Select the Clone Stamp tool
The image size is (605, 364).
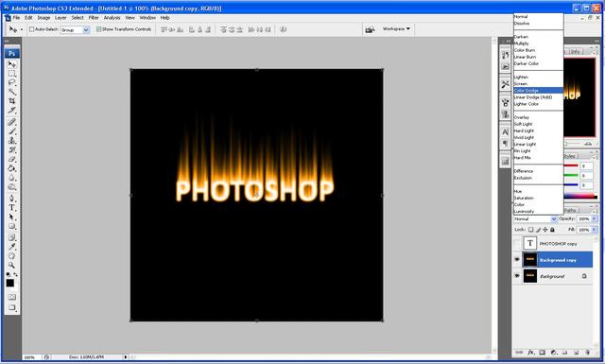(x=12, y=141)
